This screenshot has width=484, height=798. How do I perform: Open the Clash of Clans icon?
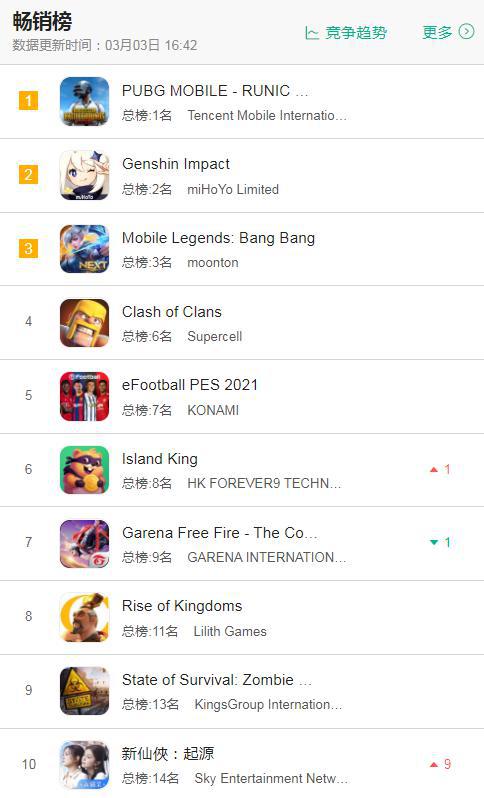pyautogui.click(x=84, y=323)
